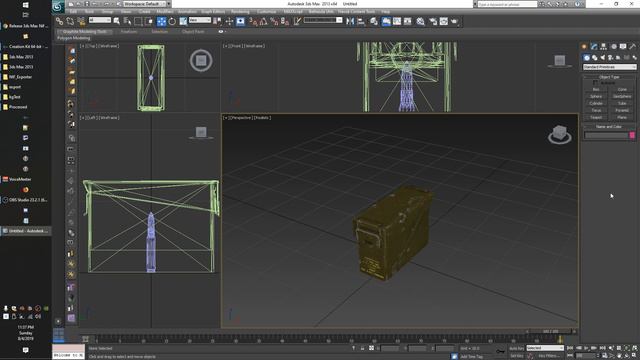Switch to the Display command panel
640x360 pixels.
click(x=623, y=47)
